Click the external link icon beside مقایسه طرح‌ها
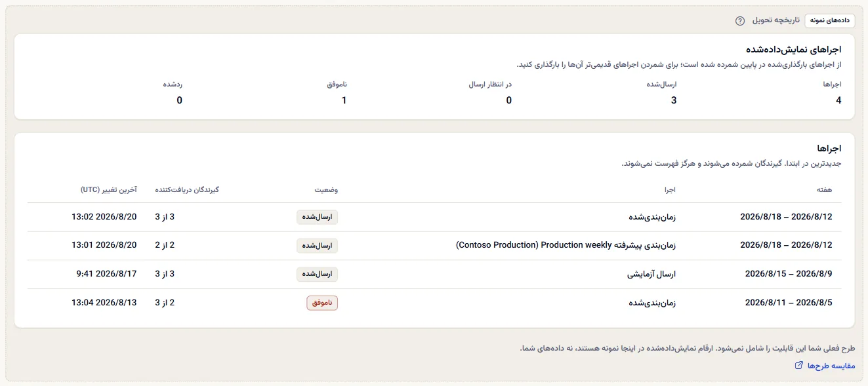The image size is (868, 386). (x=798, y=366)
